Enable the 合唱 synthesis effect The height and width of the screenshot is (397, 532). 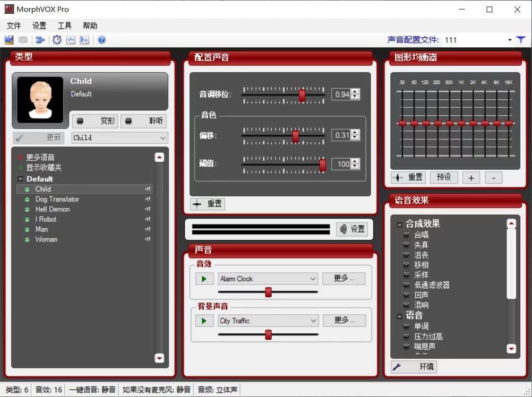[x=407, y=234]
